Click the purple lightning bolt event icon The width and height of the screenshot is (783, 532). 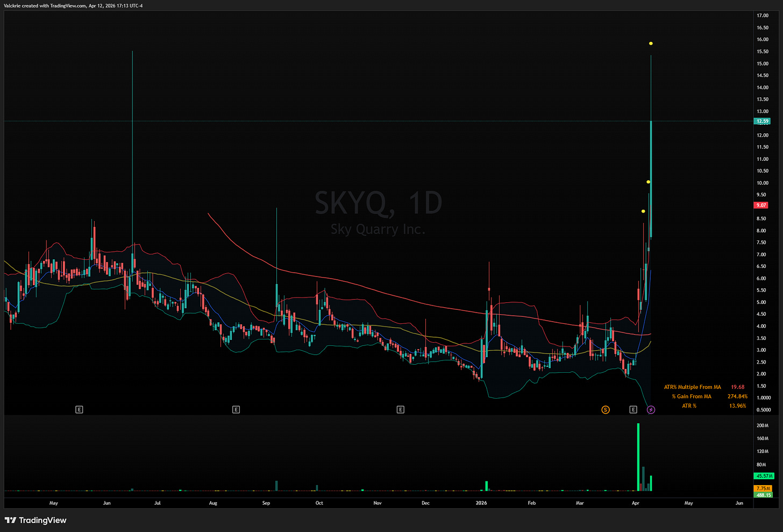click(x=651, y=410)
